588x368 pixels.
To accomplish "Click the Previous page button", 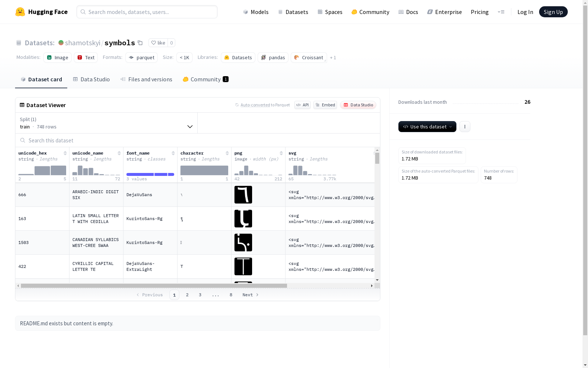I will pyautogui.click(x=150, y=295).
